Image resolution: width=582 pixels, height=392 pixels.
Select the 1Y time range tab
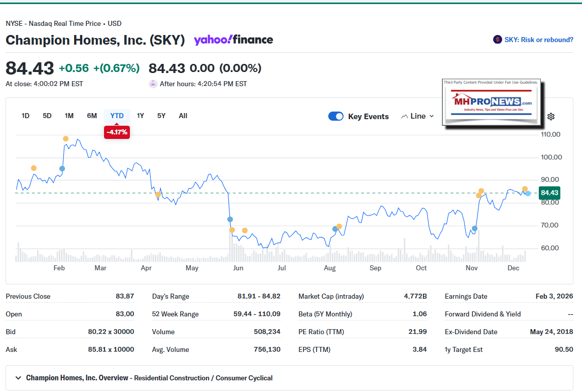click(x=141, y=116)
